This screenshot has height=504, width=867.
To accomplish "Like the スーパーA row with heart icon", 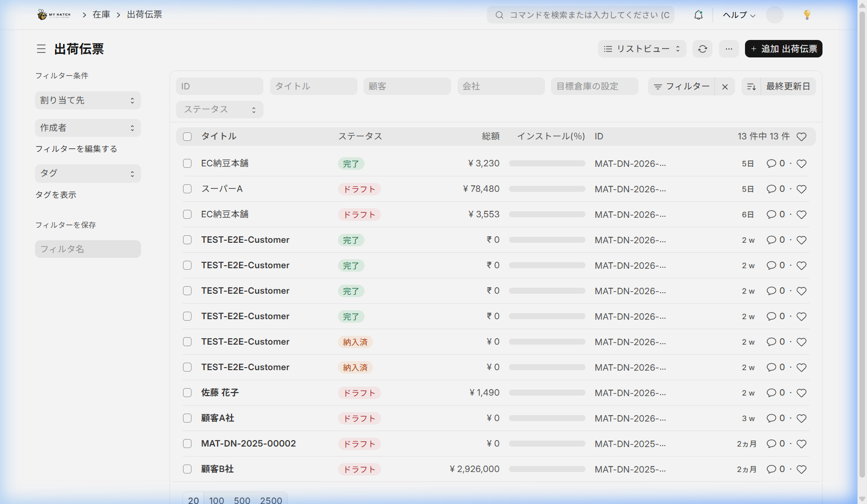I will (x=801, y=189).
